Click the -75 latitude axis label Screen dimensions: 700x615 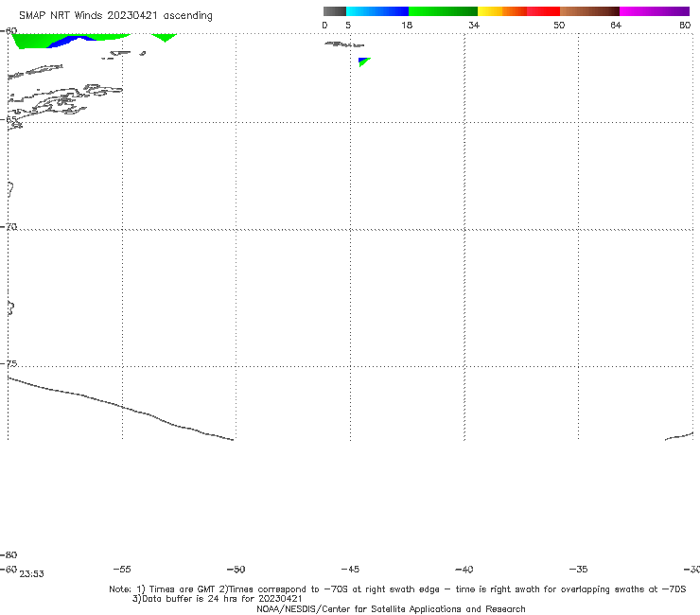(9, 363)
